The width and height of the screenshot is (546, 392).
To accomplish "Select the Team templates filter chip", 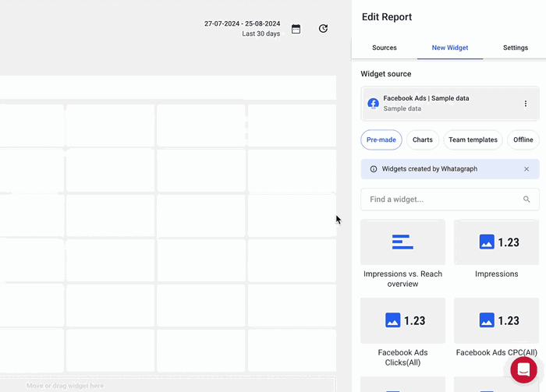I will [473, 139].
